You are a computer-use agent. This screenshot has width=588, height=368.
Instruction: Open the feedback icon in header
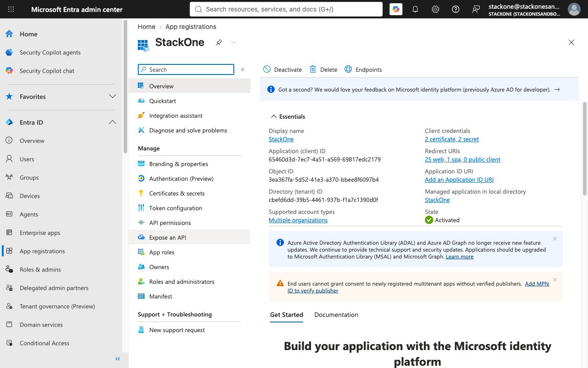(x=476, y=9)
